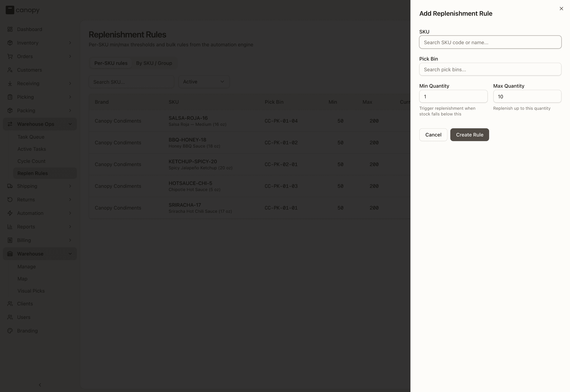570x392 pixels.
Task: Click the Search SKU filter field
Action: (x=131, y=82)
